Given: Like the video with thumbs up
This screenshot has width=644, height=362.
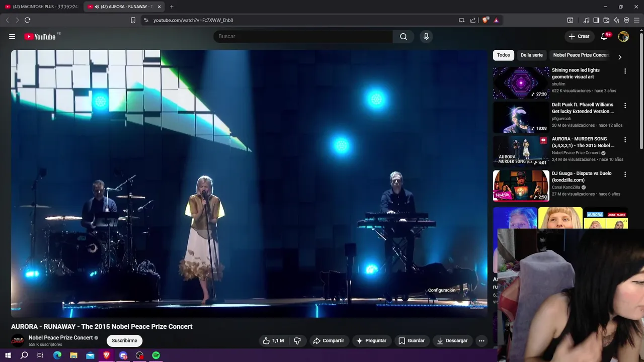Looking at the screenshot, I should (273, 341).
